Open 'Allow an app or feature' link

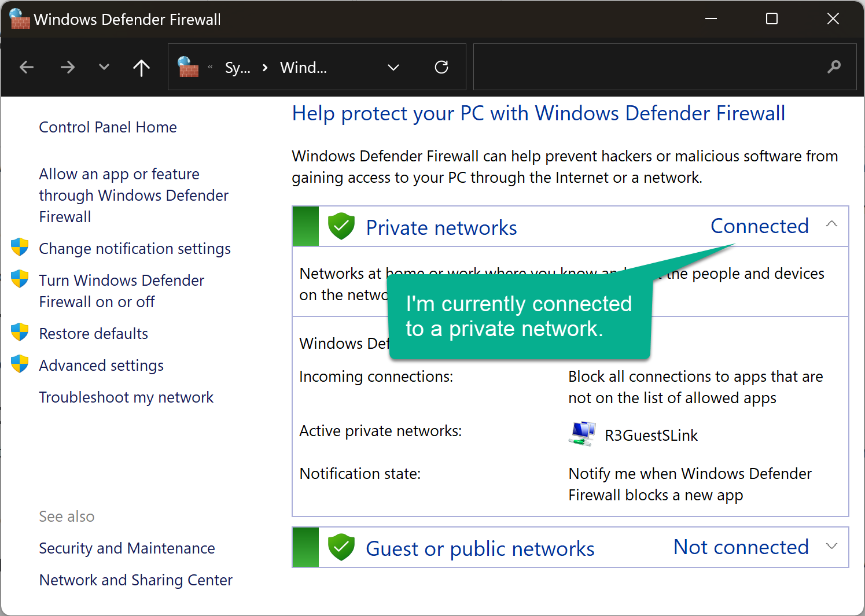134,196
